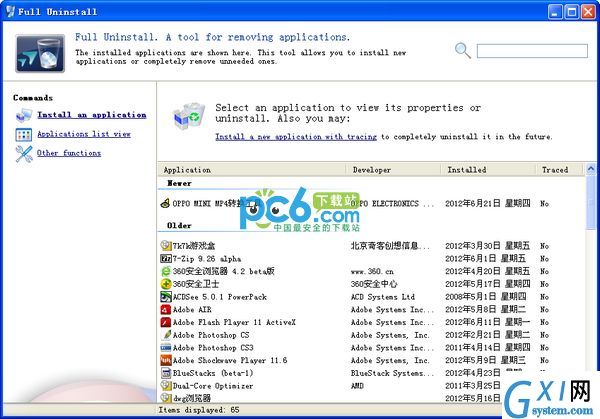Viewport: 600px width, 419px height.
Task: Minimize the Full Uninstall window
Action: [555, 12]
